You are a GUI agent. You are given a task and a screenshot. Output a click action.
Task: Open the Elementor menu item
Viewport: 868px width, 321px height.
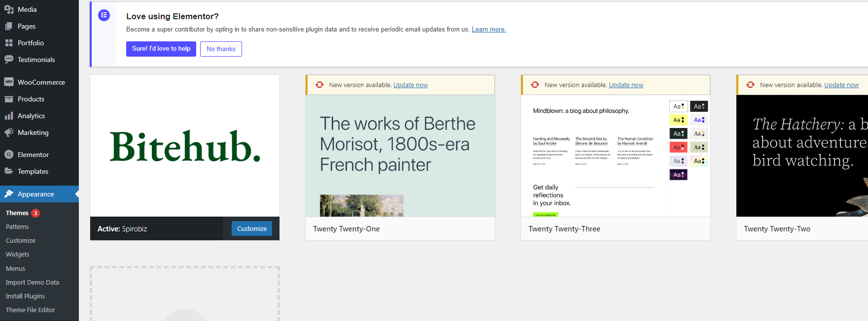click(x=39, y=155)
